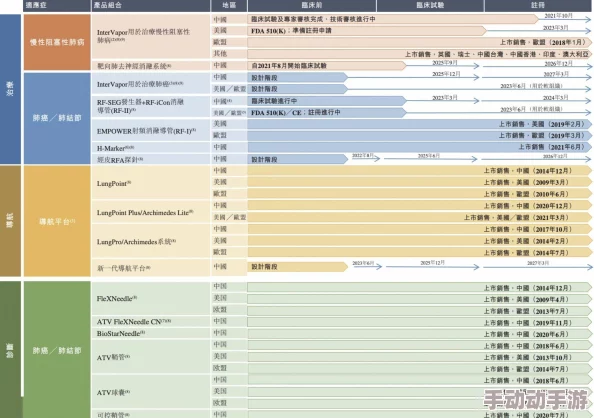594x418 pixels.
Task: Click the 臨床前 column header
Action: pos(311,5)
